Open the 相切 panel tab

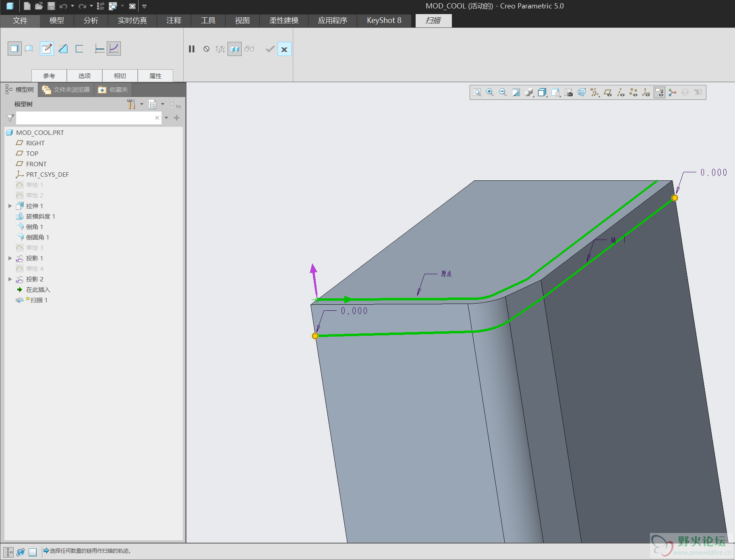click(x=120, y=76)
